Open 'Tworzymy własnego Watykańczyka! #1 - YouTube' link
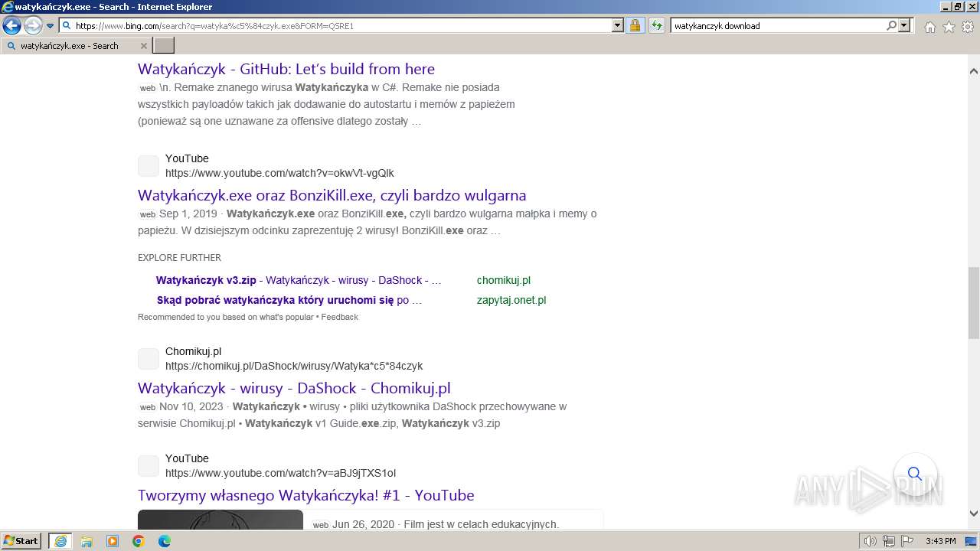980x551 pixels. coord(306,495)
